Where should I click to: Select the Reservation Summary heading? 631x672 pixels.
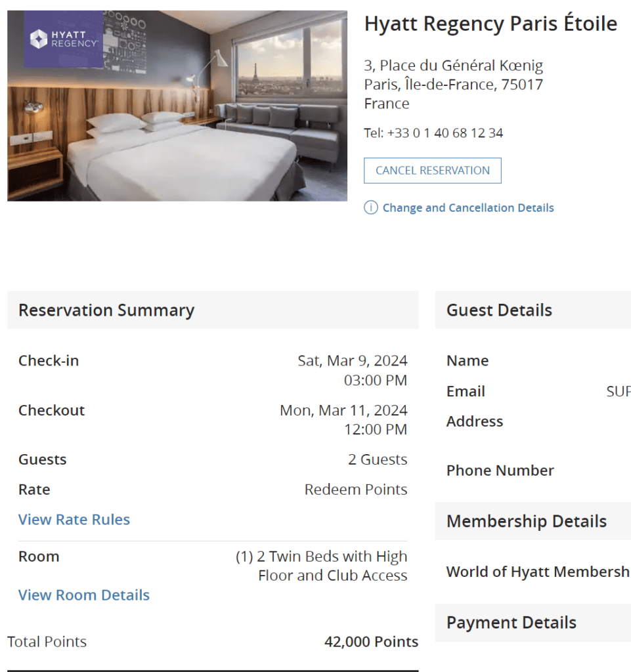tap(106, 310)
